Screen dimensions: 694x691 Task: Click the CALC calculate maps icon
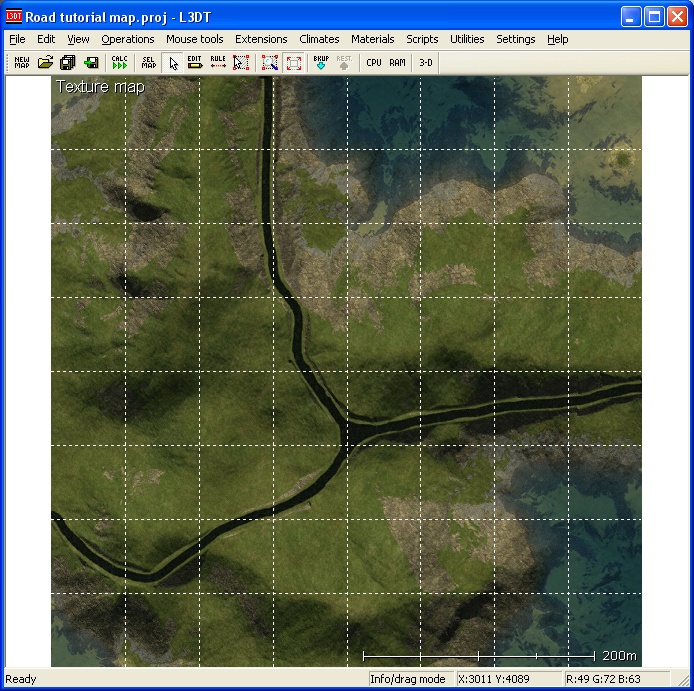(119, 62)
